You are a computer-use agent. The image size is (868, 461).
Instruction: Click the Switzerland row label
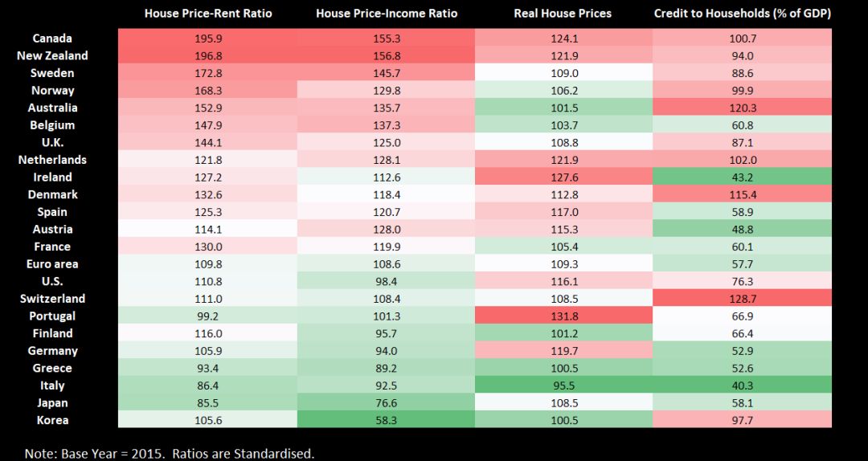(x=52, y=299)
